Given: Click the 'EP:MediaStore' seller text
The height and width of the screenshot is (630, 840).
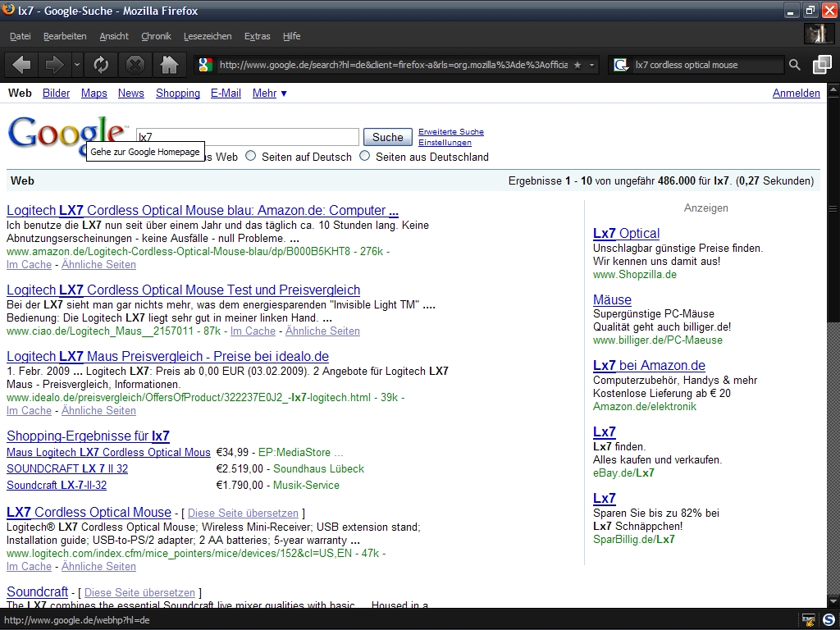Looking at the screenshot, I should (294, 452).
